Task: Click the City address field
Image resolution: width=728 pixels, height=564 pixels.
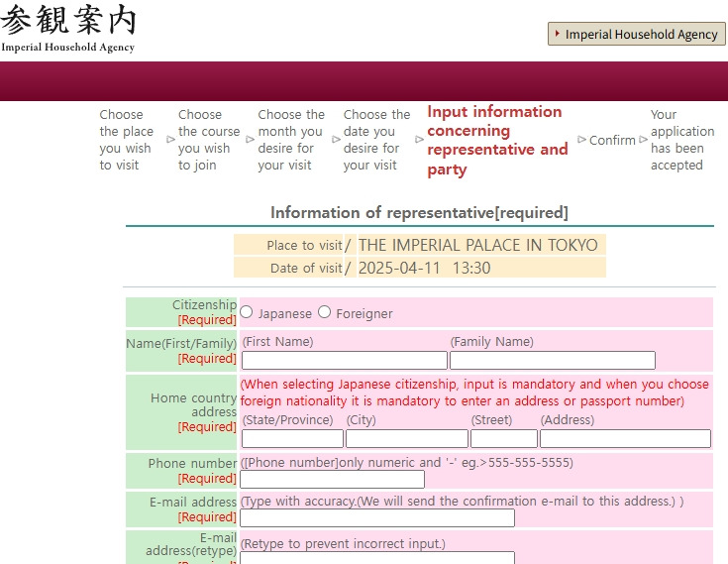Action: [407, 438]
